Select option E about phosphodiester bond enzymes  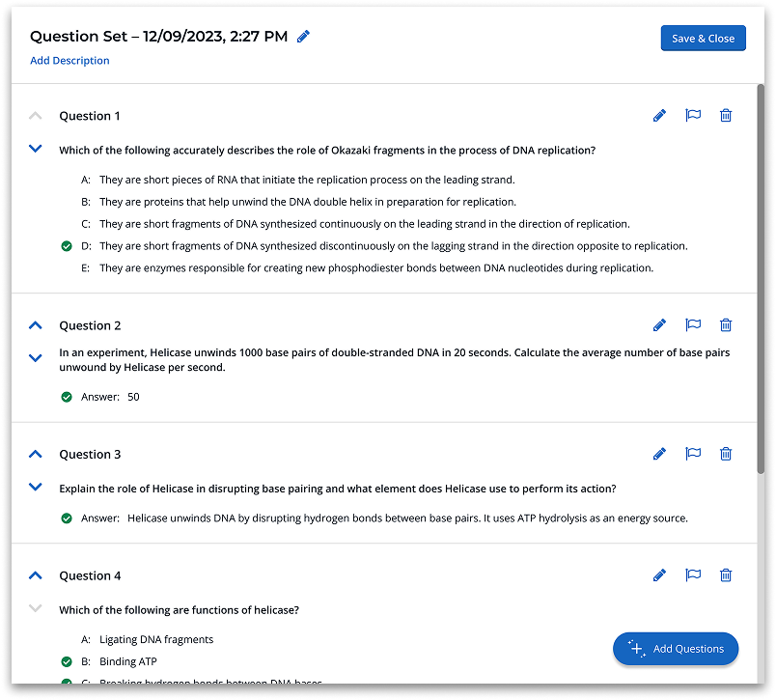coord(376,268)
